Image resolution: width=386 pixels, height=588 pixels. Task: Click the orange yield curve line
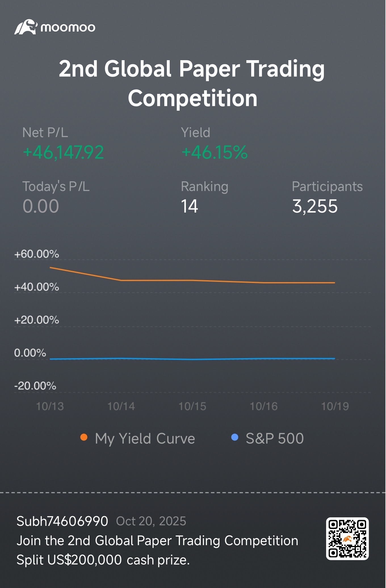192,281
